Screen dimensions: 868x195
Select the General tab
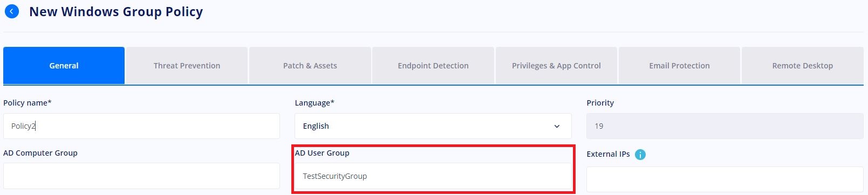tap(64, 66)
